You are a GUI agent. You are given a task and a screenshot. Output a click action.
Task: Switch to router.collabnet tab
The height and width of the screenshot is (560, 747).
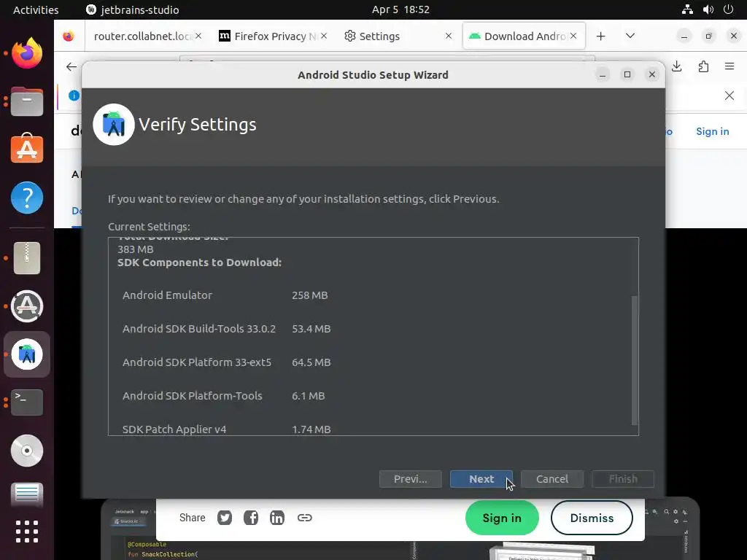(144, 36)
